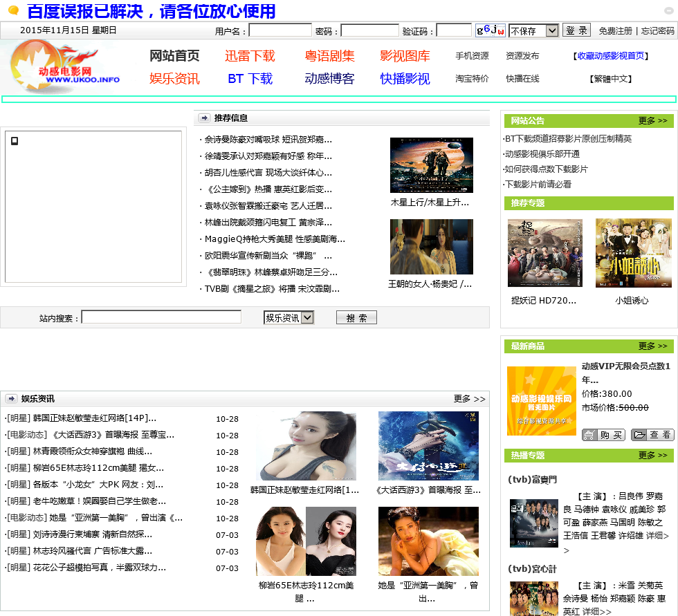Click 更多 in 热播专题 header
Image resolution: width=678 pixels, height=616 pixels.
(653, 456)
